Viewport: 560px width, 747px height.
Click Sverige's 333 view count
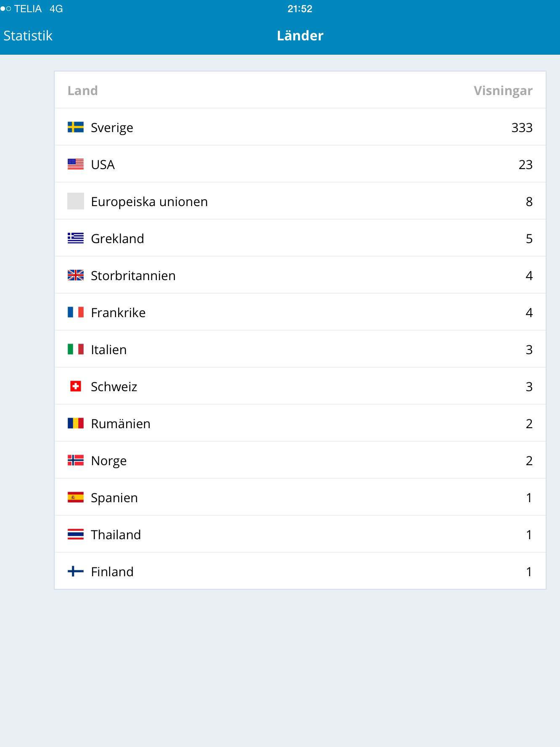(x=522, y=127)
